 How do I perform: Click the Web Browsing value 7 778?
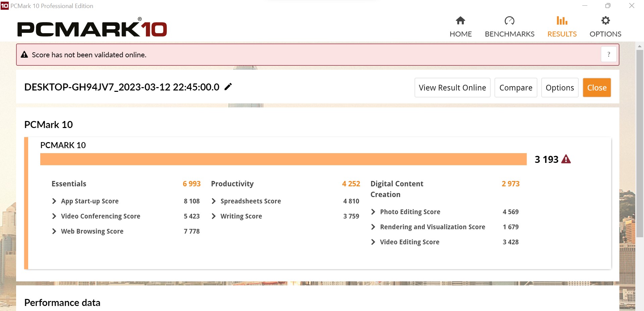pos(192,231)
